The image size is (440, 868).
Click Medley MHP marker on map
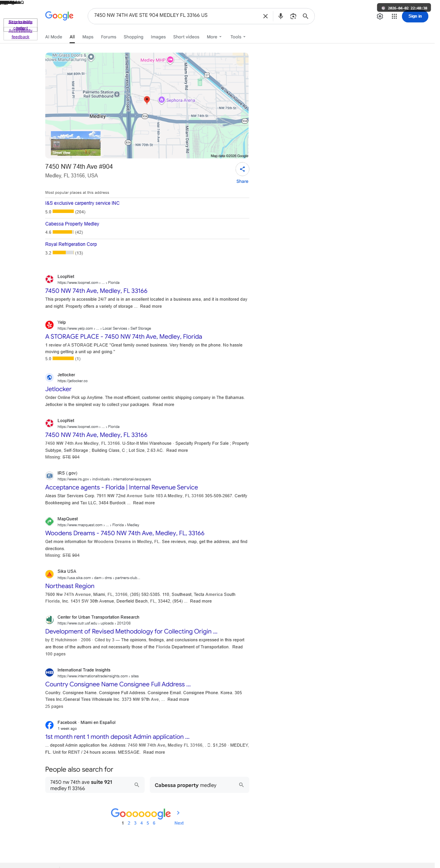click(170, 60)
